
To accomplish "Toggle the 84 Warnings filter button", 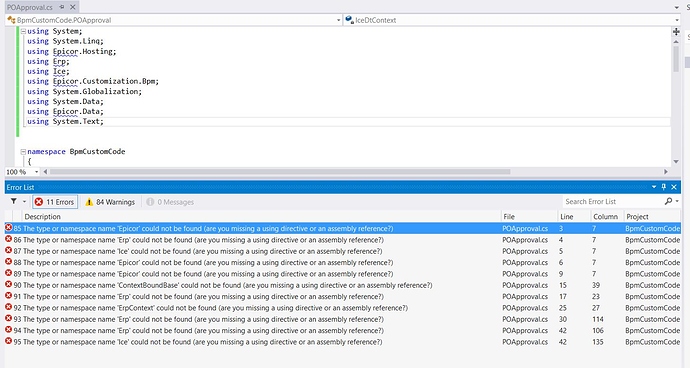I will click(110, 202).
